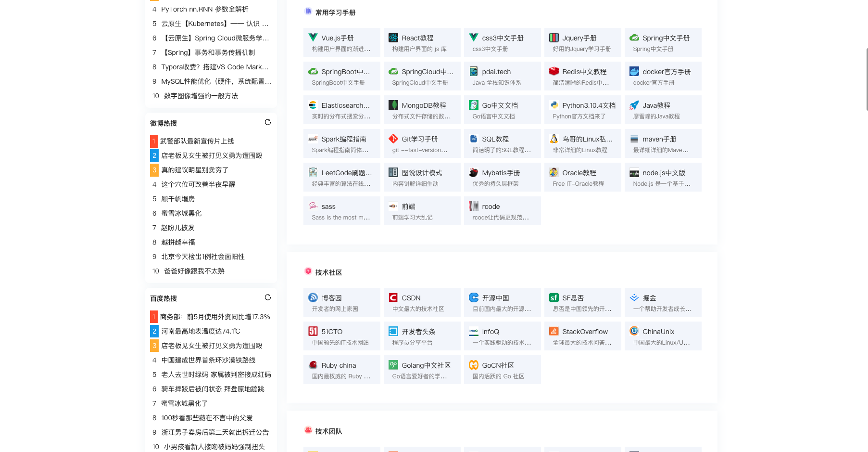
Task: Open the pdai.tech Java知识体系 card
Action: pyautogui.click(x=502, y=76)
